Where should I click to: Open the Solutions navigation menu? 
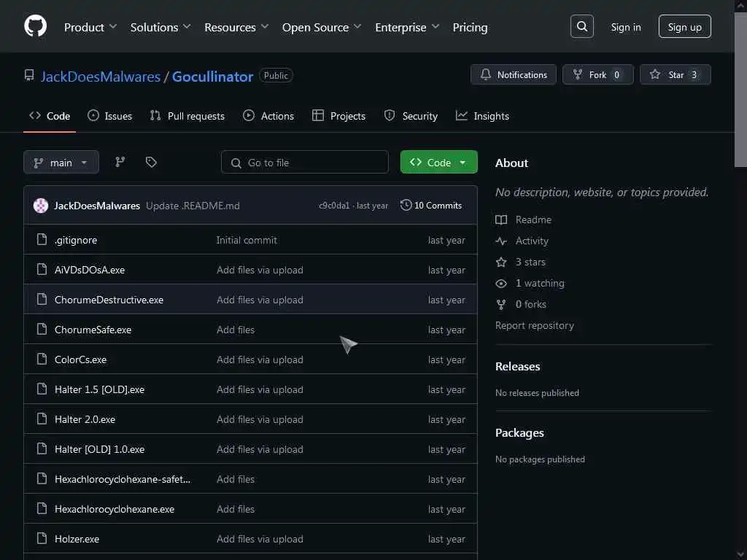click(x=160, y=27)
